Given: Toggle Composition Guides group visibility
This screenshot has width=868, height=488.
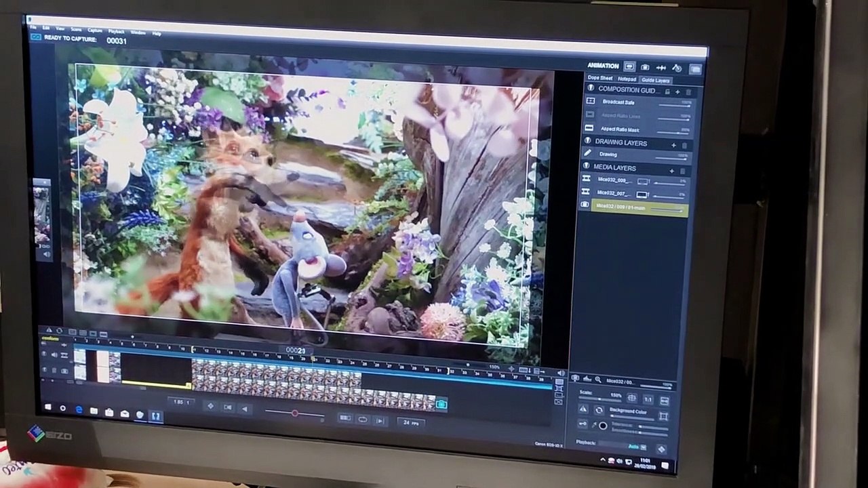Looking at the screenshot, I should coord(591,89).
